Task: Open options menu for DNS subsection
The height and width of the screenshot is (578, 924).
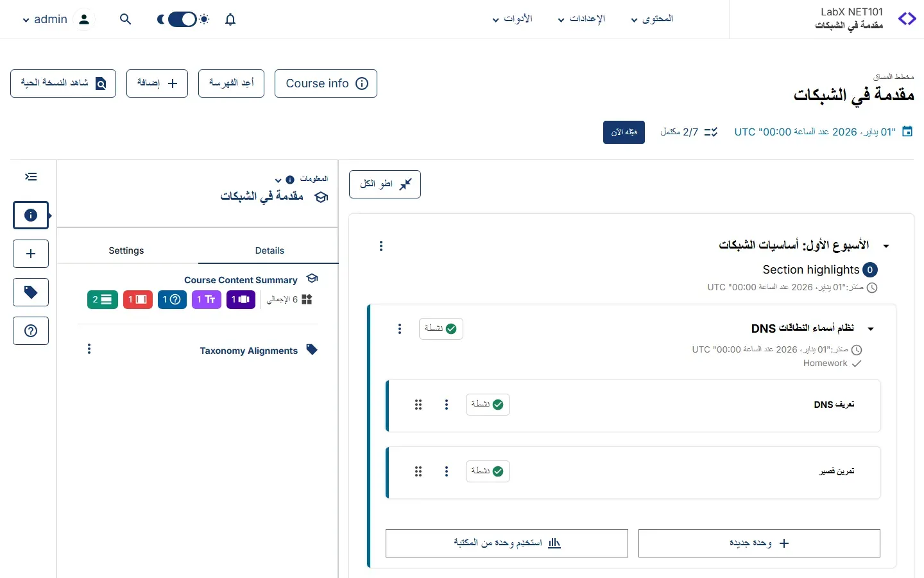Action: 400,329
